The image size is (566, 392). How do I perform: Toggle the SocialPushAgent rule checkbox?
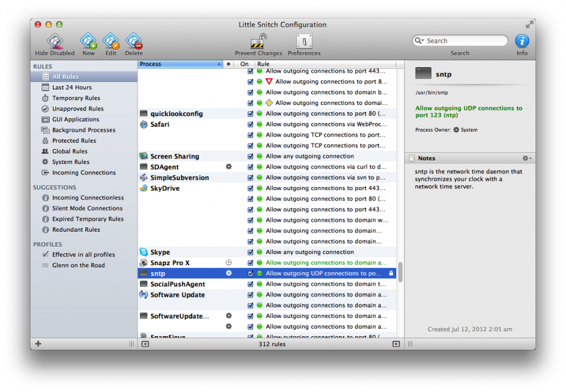pyautogui.click(x=250, y=284)
